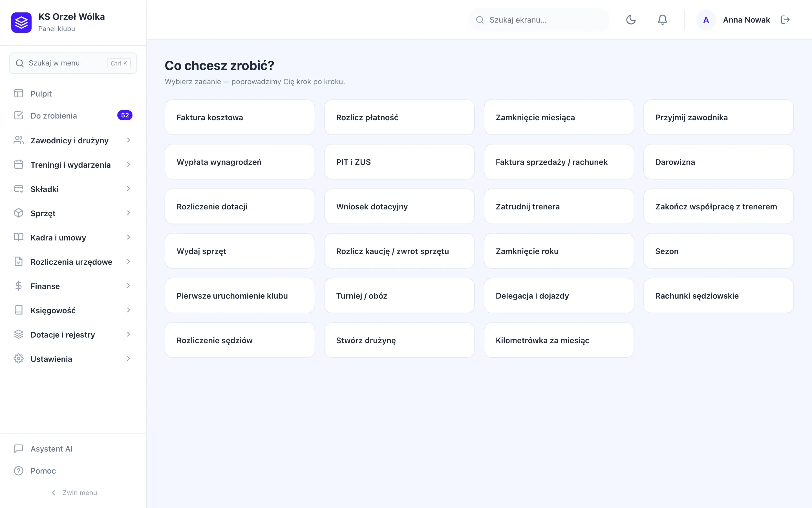Click the Pulpit layout icon
The height and width of the screenshot is (508, 812).
[x=18, y=93]
